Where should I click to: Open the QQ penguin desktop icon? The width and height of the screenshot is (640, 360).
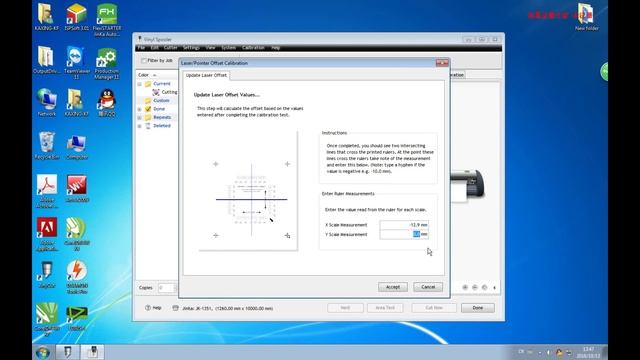(107, 102)
